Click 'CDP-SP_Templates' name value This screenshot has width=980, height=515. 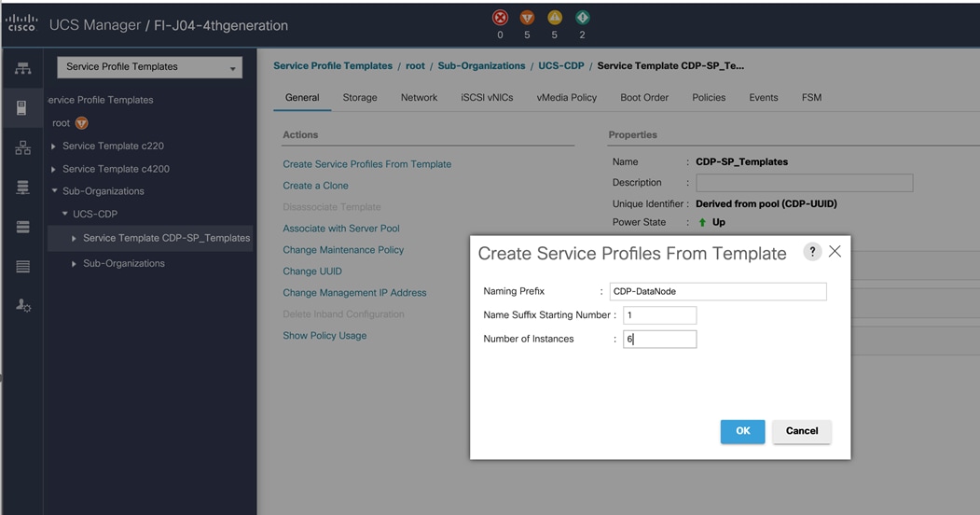pyautogui.click(x=742, y=162)
